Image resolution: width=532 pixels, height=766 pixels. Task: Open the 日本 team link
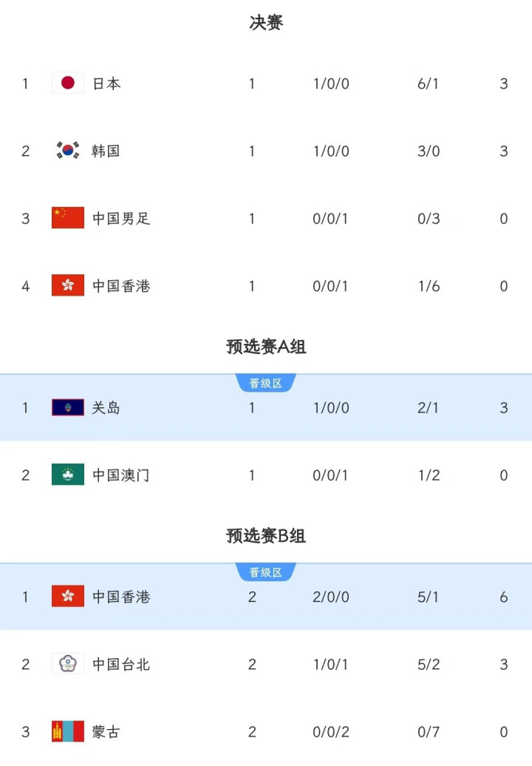(106, 84)
